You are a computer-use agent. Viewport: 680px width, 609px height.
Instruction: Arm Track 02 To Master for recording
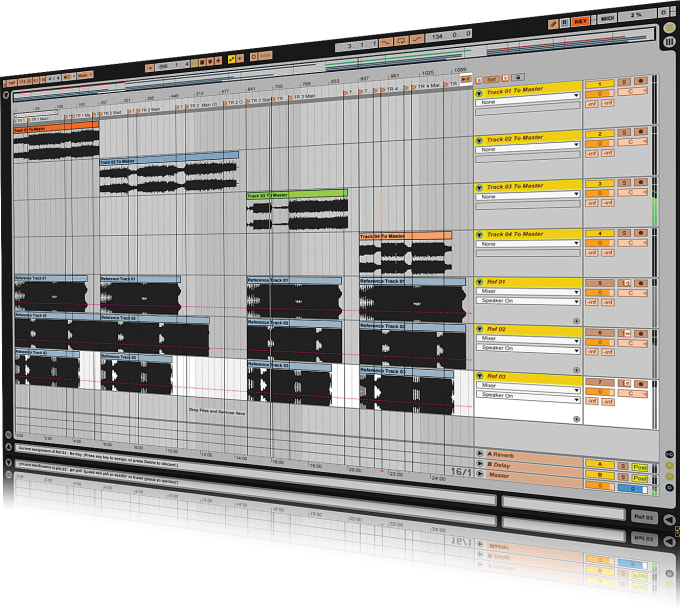coord(641,131)
